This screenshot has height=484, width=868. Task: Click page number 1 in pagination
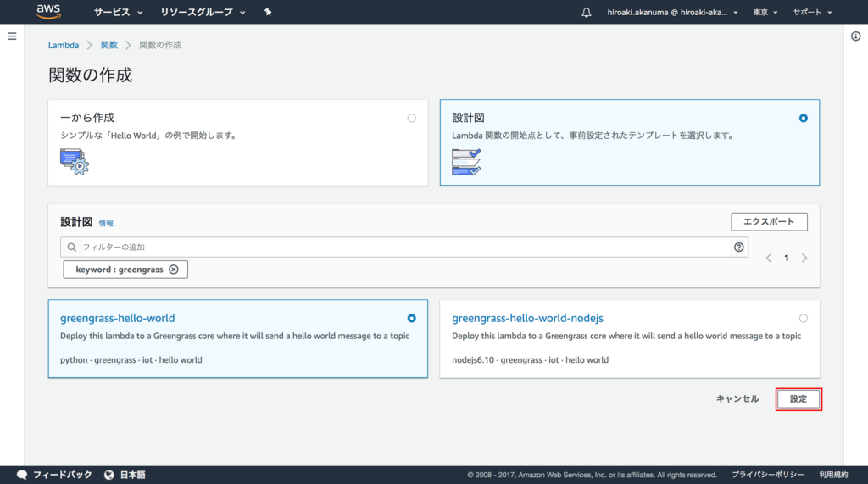[787, 258]
